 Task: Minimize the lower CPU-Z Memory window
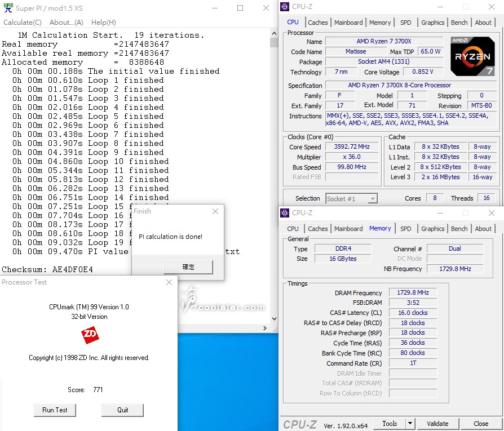coord(440,213)
